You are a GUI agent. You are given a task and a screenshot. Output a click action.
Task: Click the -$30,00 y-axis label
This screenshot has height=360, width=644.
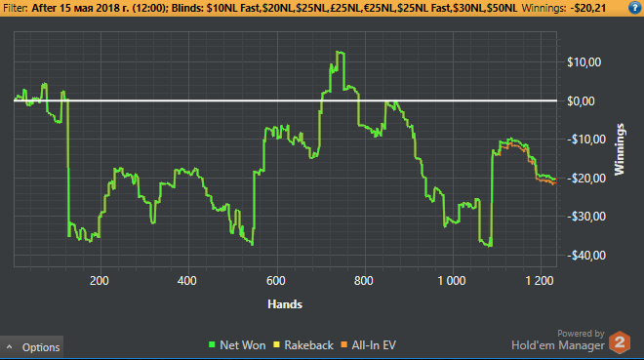click(586, 217)
